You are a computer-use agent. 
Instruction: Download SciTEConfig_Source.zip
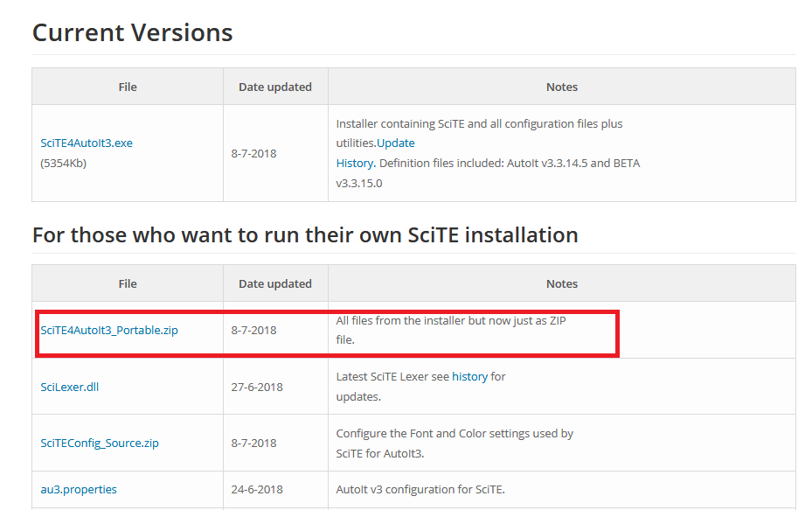point(100,444)
